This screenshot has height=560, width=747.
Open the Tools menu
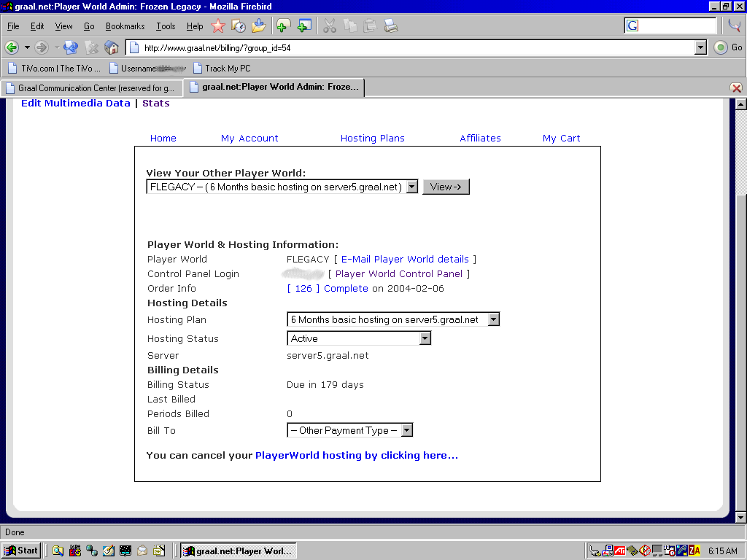[166, 26]
